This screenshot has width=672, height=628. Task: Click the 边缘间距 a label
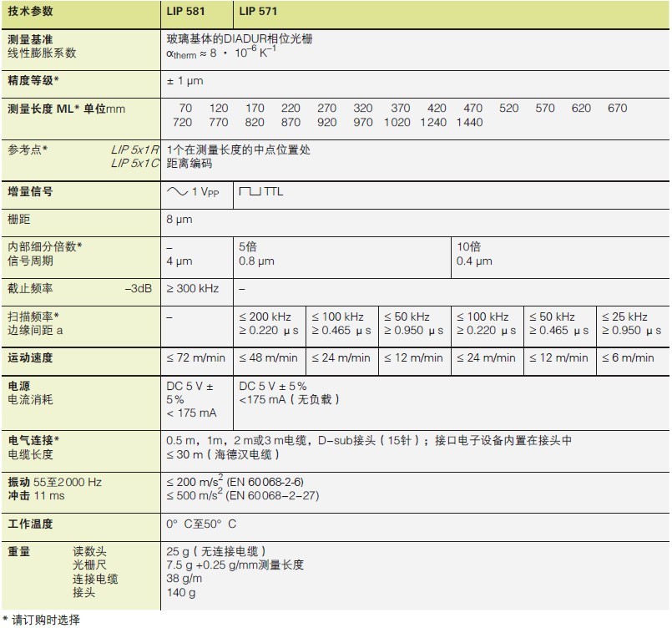pyautogui.click(x=35, y=330)
